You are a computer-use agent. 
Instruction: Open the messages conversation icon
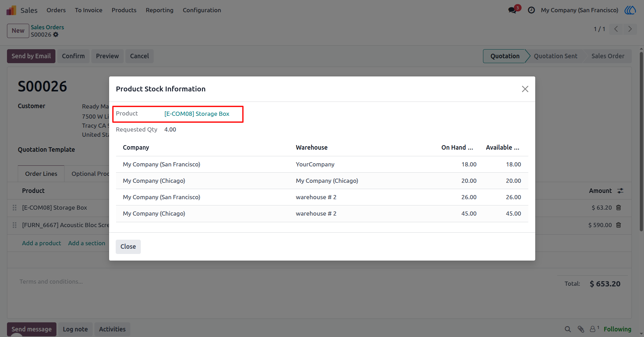[513, 10]
